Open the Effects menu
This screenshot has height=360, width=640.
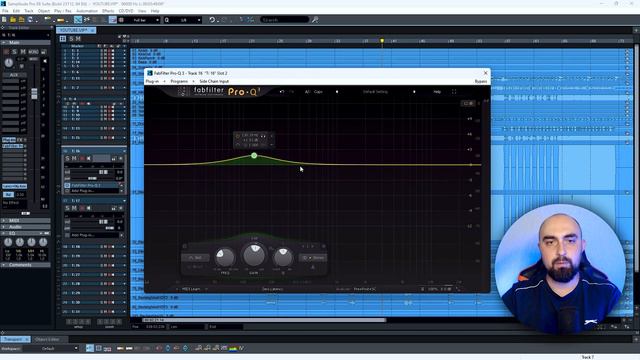coord(108,11)
